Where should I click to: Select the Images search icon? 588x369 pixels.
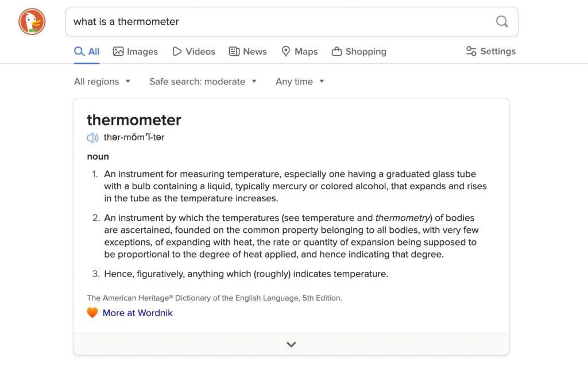click(118, 51)
